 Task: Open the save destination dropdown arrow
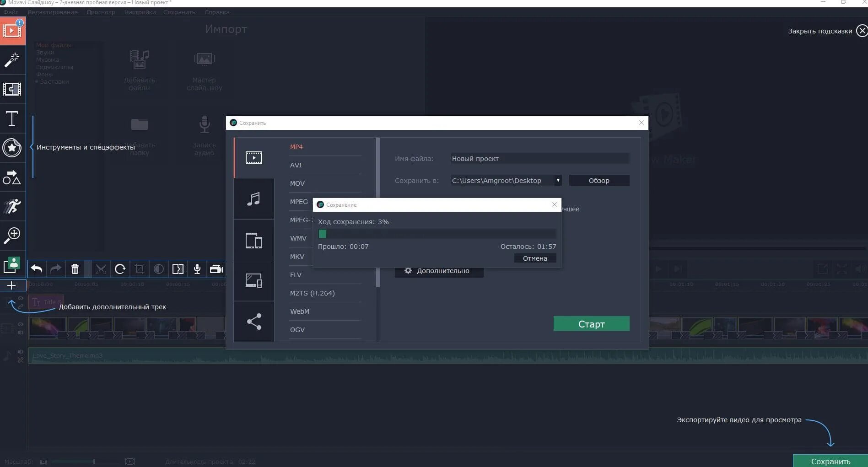coord(558,180)
